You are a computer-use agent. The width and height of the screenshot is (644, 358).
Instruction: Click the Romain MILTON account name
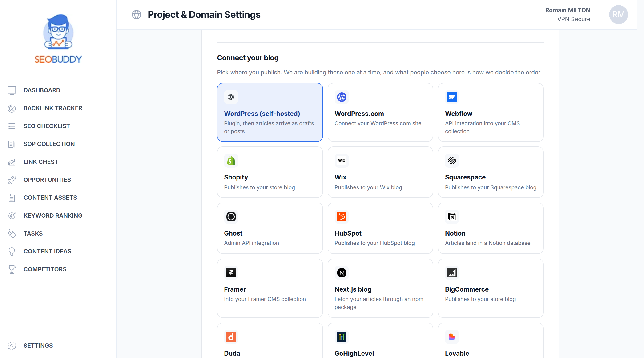tap(568, 10)
